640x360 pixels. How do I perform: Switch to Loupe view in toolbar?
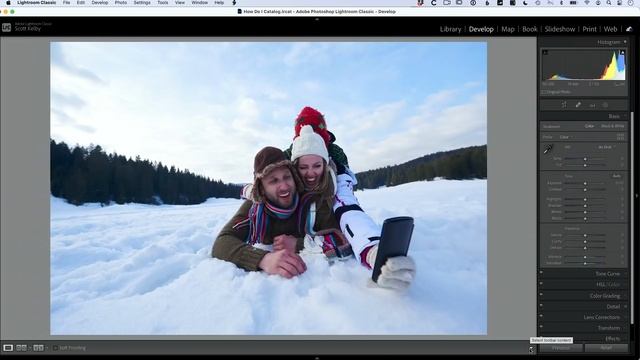click(8, 348)
